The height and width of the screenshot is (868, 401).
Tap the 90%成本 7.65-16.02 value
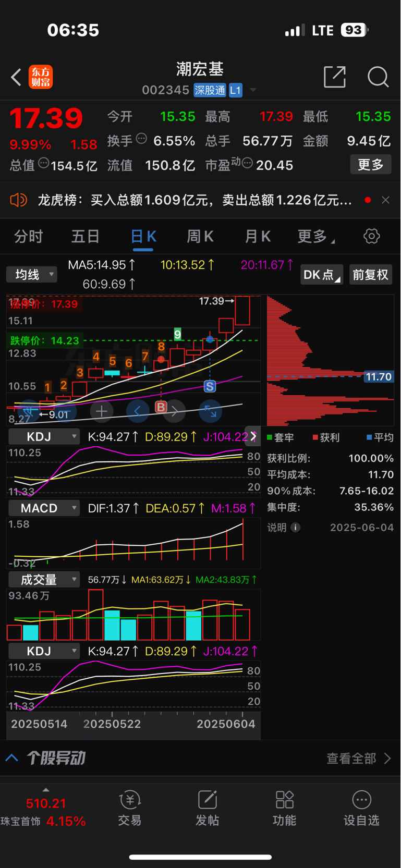367,491
